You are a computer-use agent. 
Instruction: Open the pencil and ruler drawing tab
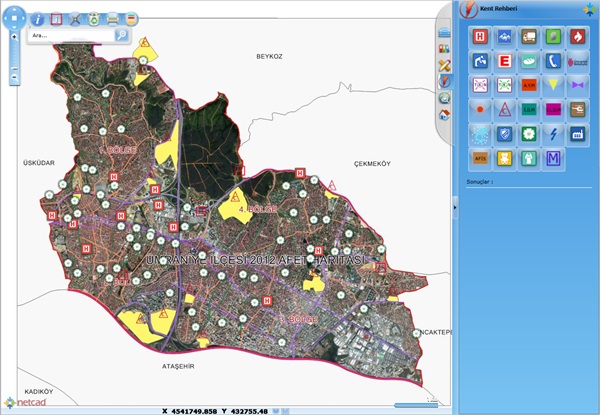coord(444,65)
